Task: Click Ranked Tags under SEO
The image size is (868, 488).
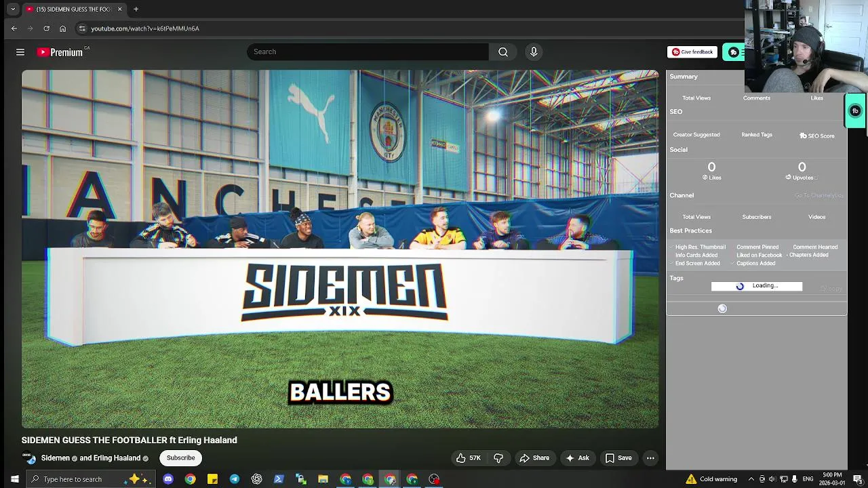Action: [757, 135]
